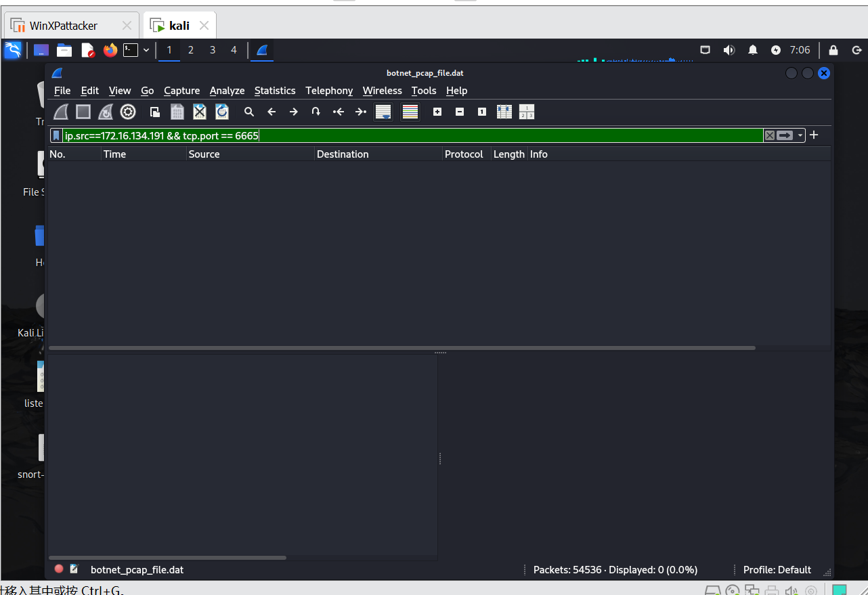Click the packet details pane horizontal scrollbar

pos(167,558)
